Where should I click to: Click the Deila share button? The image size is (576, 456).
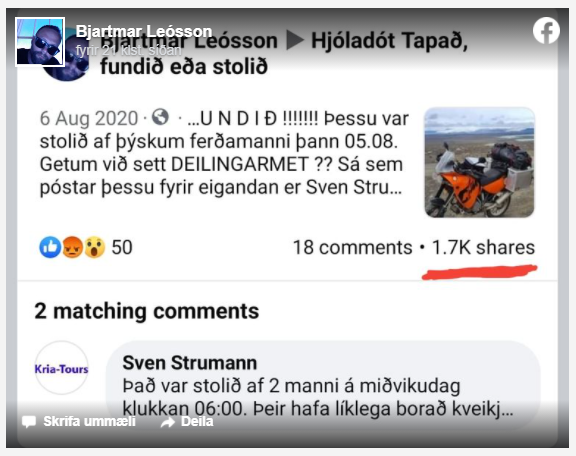197,421
